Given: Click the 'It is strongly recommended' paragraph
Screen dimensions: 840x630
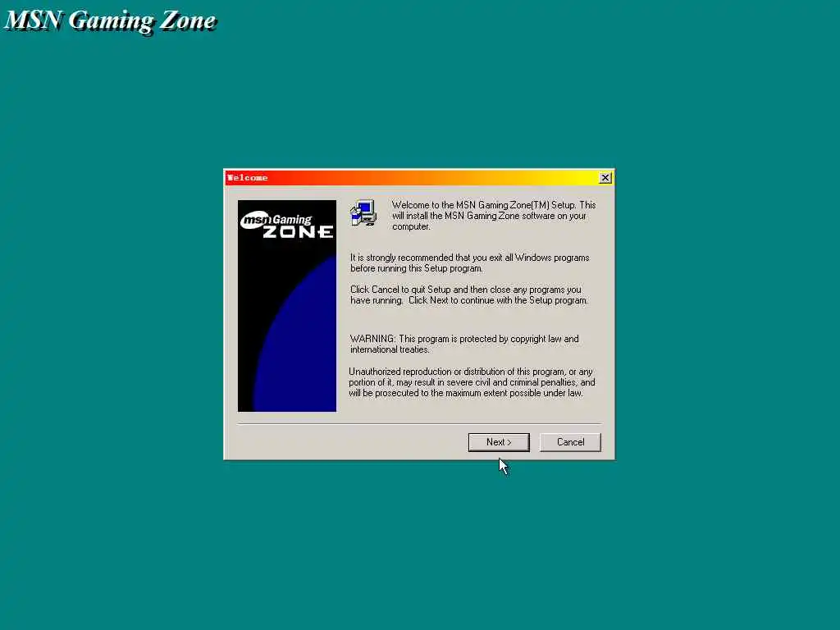Looking at the screenshot, I should click(x=469, y=262).
